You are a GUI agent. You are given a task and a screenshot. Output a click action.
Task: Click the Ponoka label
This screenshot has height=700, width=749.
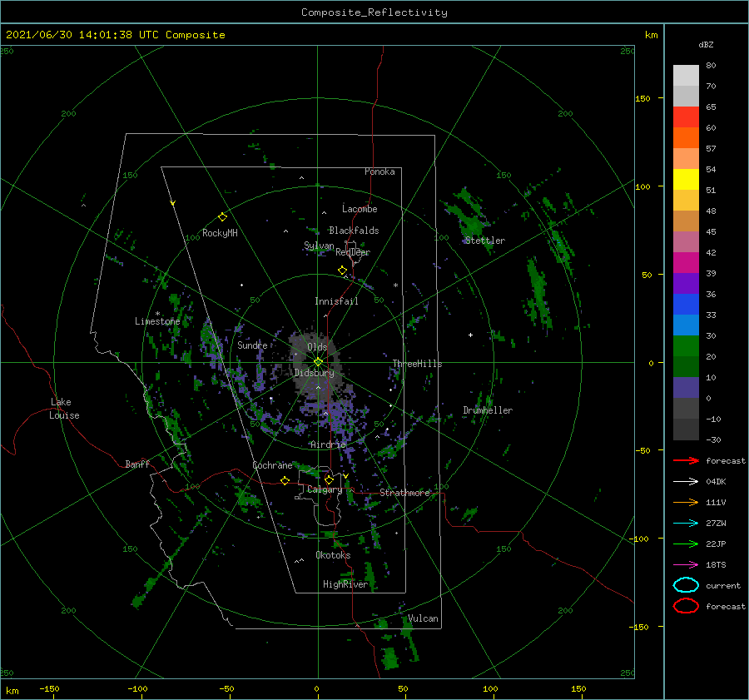pyautogui.click(x=379, y=171)
